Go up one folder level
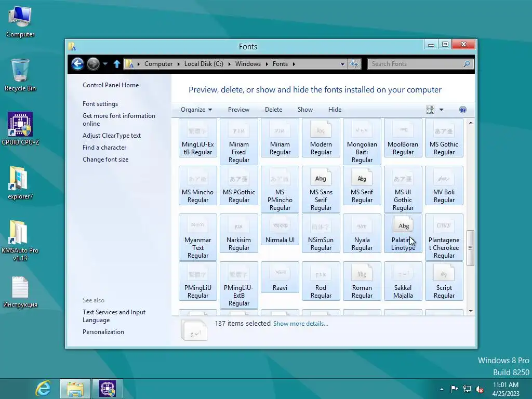The width and height of the screenshot is (532, 399). [x=117, y=64]
